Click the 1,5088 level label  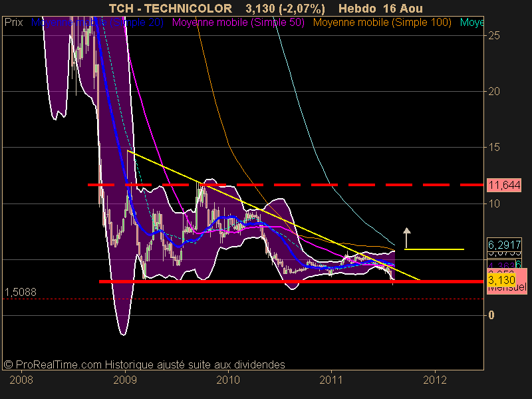point(21,292)
